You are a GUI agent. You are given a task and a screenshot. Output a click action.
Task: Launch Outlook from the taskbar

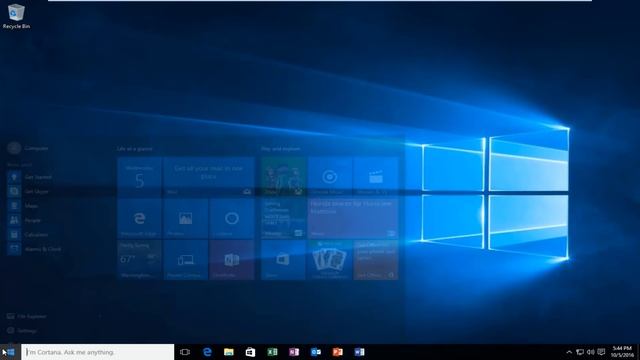316,352
